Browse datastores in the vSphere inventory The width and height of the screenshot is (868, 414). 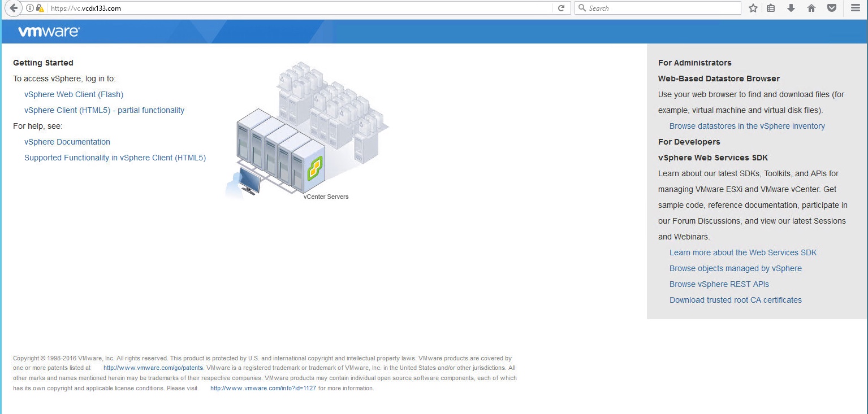point(746,126)
